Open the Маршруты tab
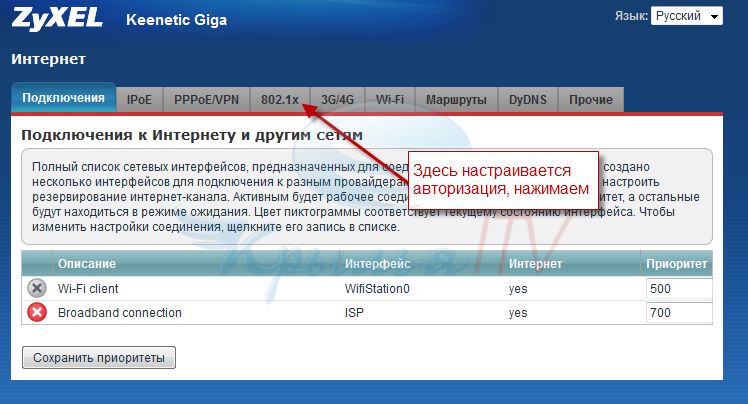 [456, 100]
